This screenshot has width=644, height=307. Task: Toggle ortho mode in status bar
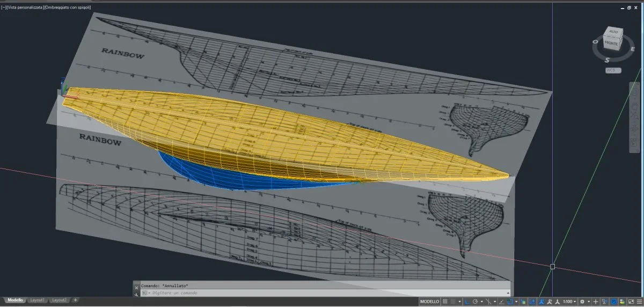tap(466, 302)
